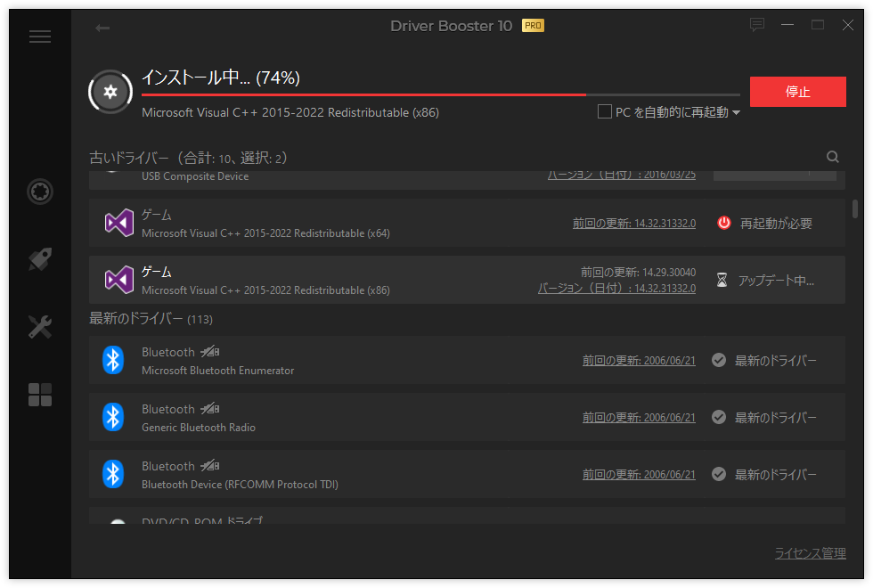Click 前回の更新 2006/06/21 for Generic Bluetooth Radio

point(639,417)
